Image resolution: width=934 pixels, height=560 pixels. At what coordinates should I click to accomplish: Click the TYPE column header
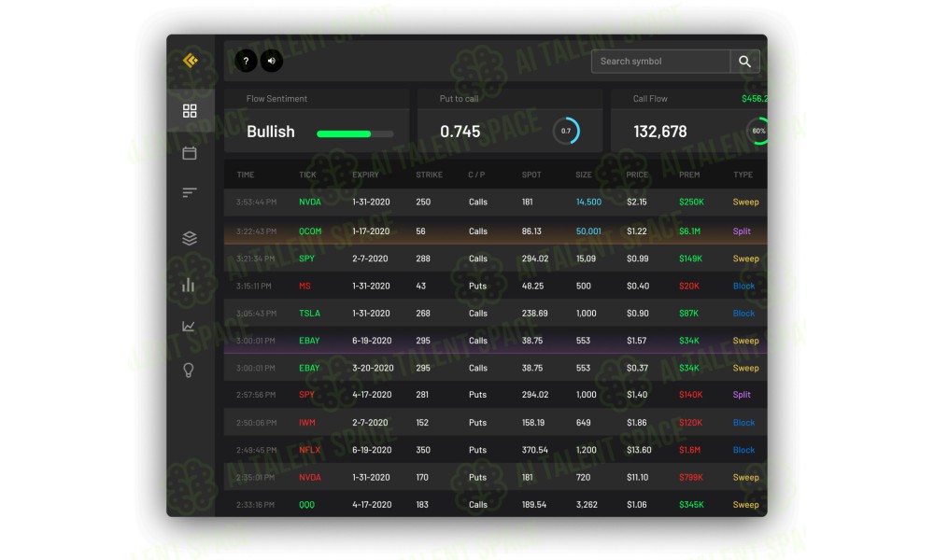point(743,175)
